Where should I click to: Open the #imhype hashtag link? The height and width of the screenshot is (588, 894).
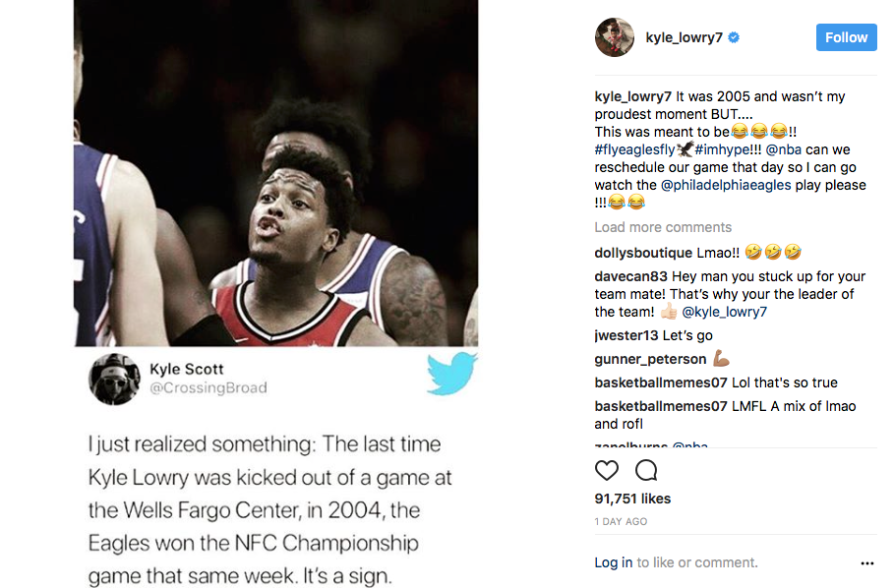(x=726, y=149)
